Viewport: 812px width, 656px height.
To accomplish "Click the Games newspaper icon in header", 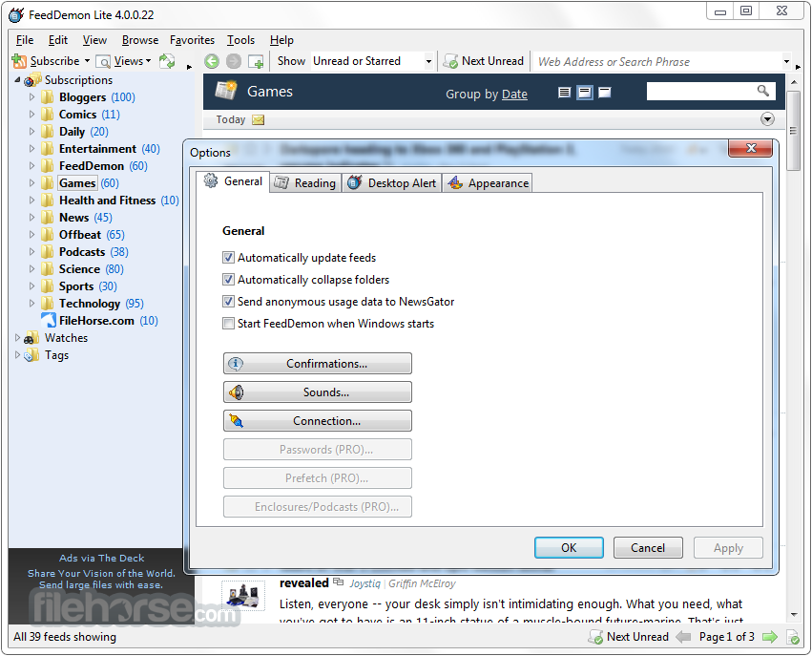I will tap(226, 90).
